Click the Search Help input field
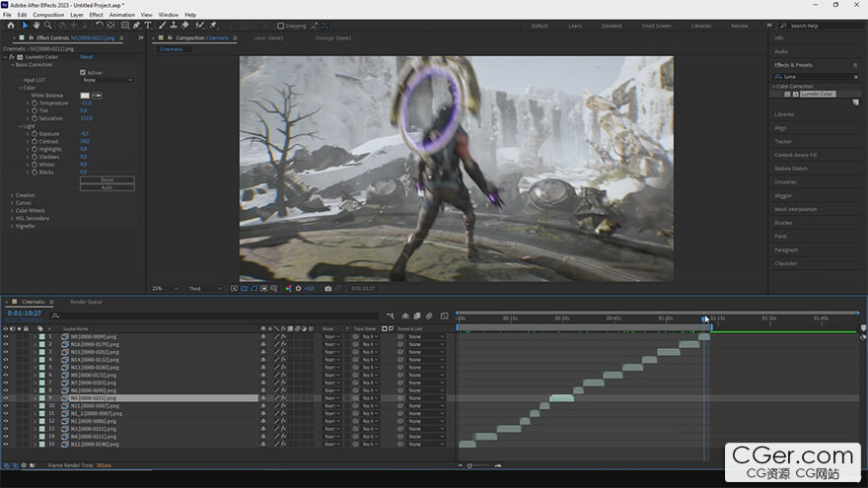Viewport: 868px width, 488px height. pos(820,26)
